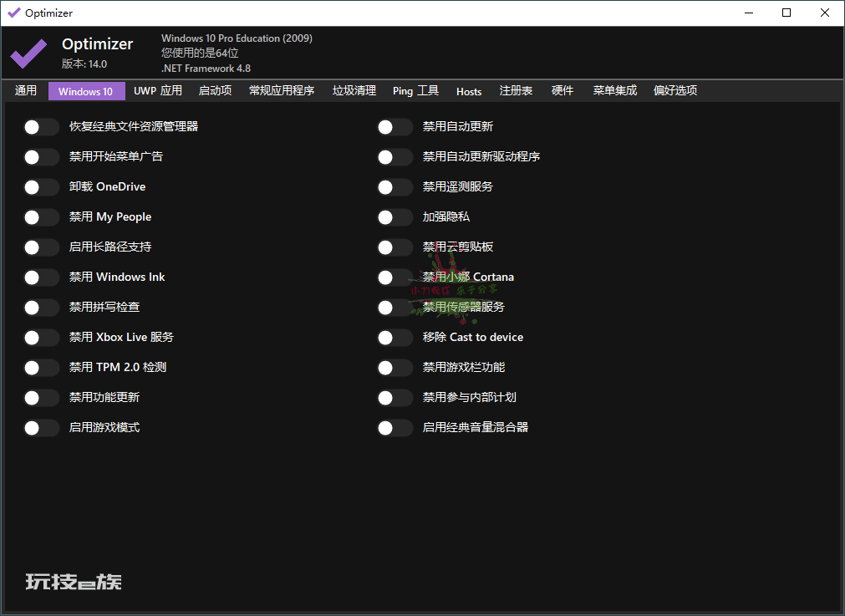Screen dimensions: 845x616
Task: Open the 常规应用程序 tab
Action: point(282,90)
